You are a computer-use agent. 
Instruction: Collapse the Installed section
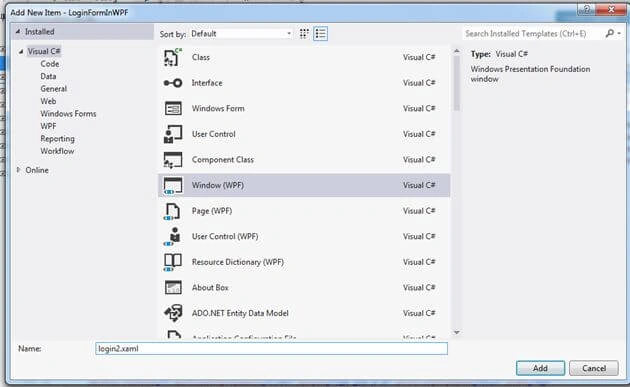click(18, 31)
